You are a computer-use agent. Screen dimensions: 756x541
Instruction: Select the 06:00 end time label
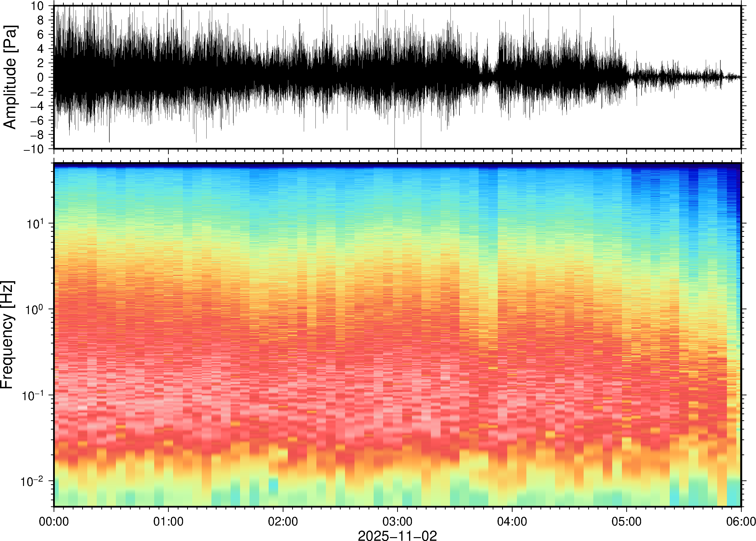pos(740,521)
